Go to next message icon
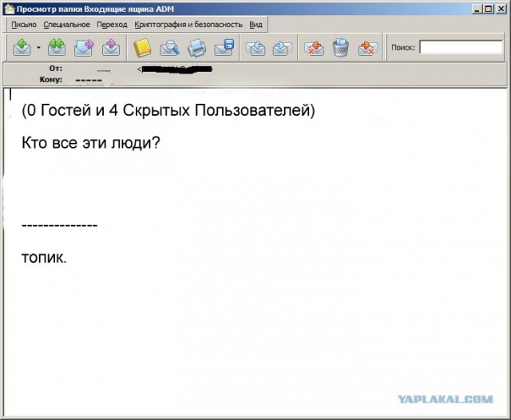The width and height of the screenshot is (511, 420). (282, 48)
